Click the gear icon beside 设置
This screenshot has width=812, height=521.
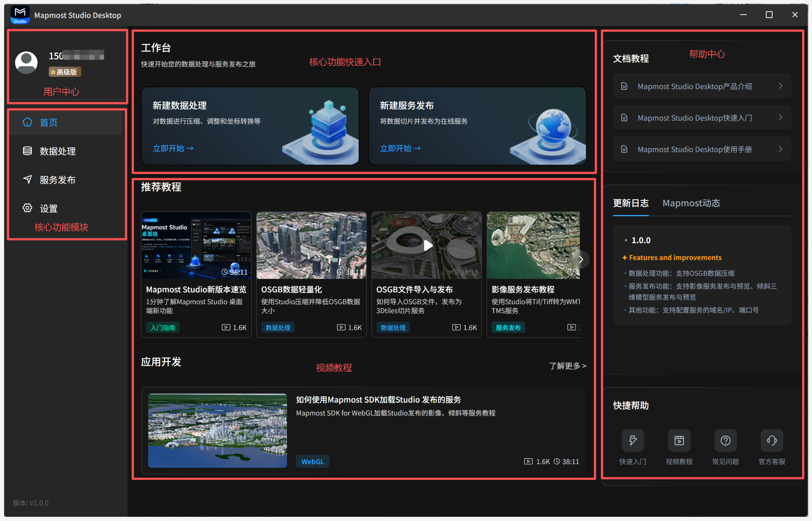click(x=28, y=208)
